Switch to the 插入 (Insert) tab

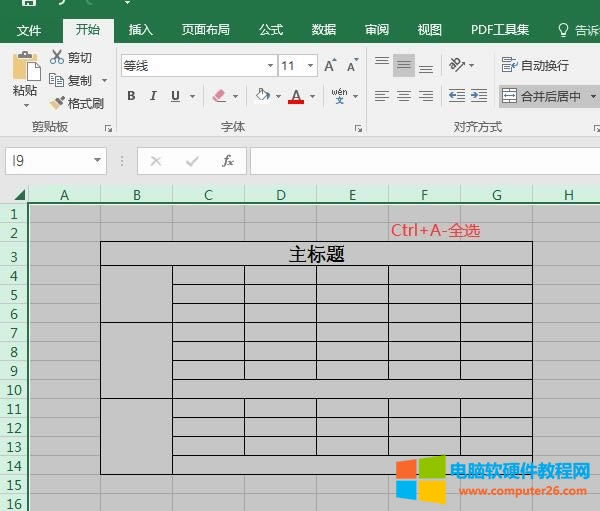[141, 30]
